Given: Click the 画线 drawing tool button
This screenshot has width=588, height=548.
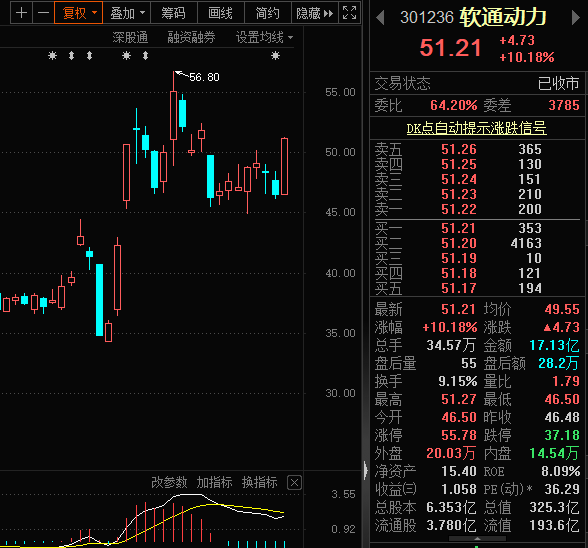Looking at the screenshot, I should (x=220, y=13).
